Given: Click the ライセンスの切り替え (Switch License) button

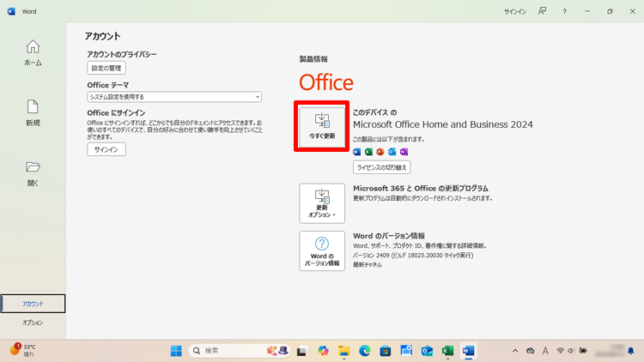Looking at the screenshot, I should pyautogui.click(x=382, y=167).
